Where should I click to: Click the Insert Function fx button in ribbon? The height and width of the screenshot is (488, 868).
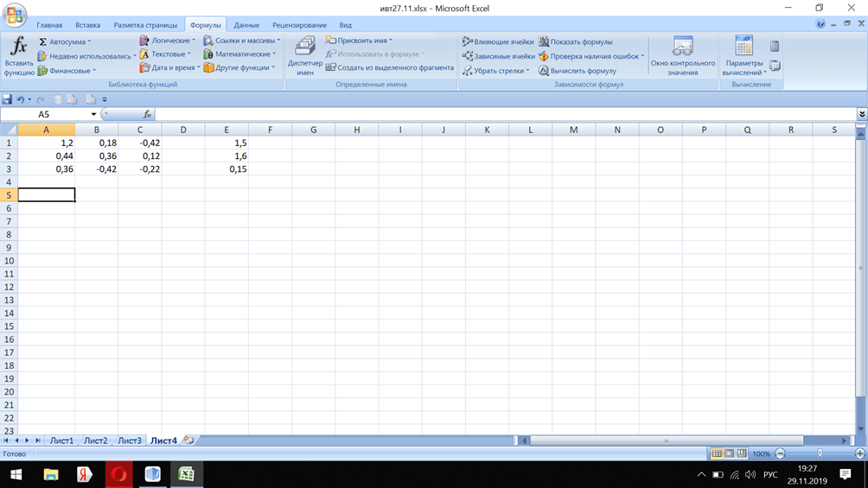tap(19, 55)
